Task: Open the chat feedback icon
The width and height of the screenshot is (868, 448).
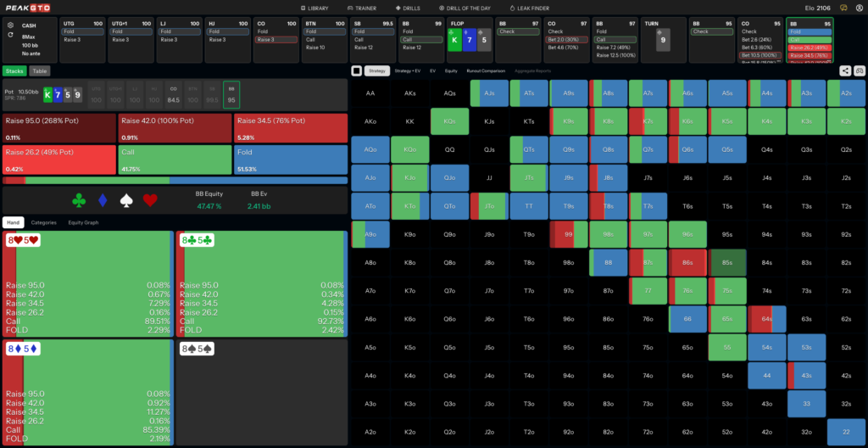Action: pos(843,8)
